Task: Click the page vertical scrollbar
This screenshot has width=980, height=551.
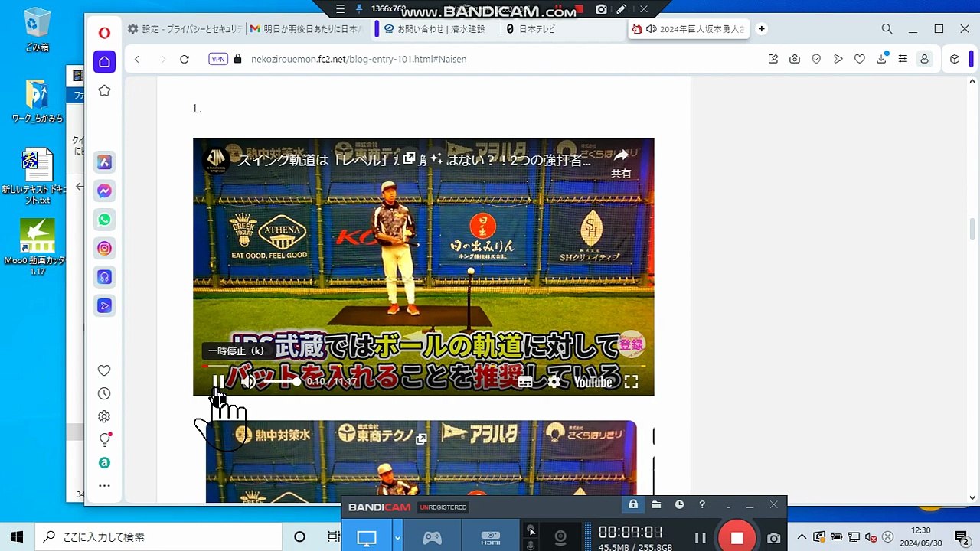Action: [972, 230]
